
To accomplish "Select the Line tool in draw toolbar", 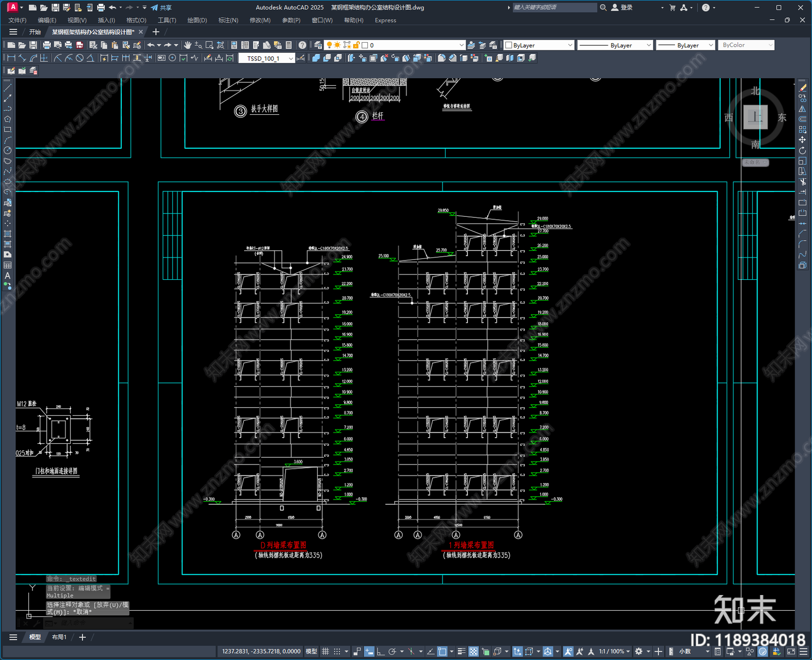I will point(8,87).
